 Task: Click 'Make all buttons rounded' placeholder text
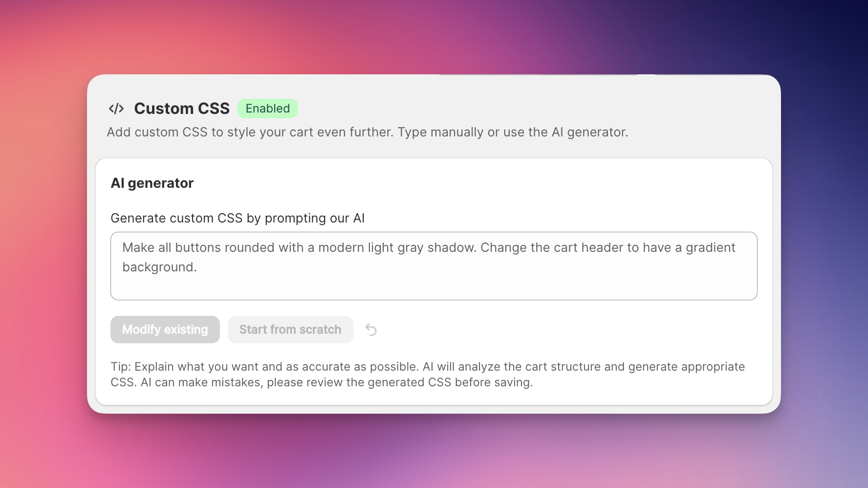coord(213,247)
